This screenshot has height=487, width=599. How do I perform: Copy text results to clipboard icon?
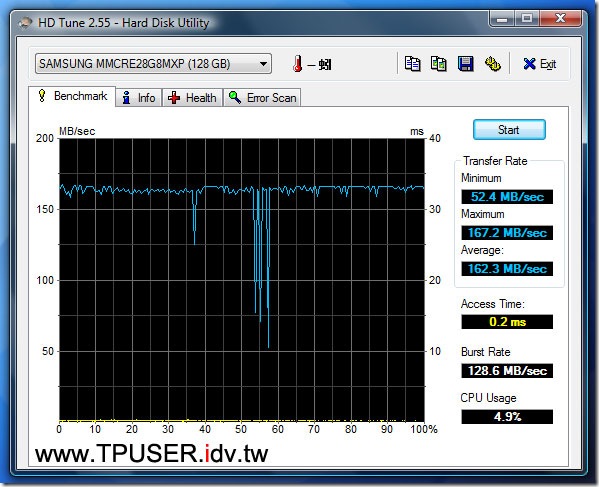(413, 63)
